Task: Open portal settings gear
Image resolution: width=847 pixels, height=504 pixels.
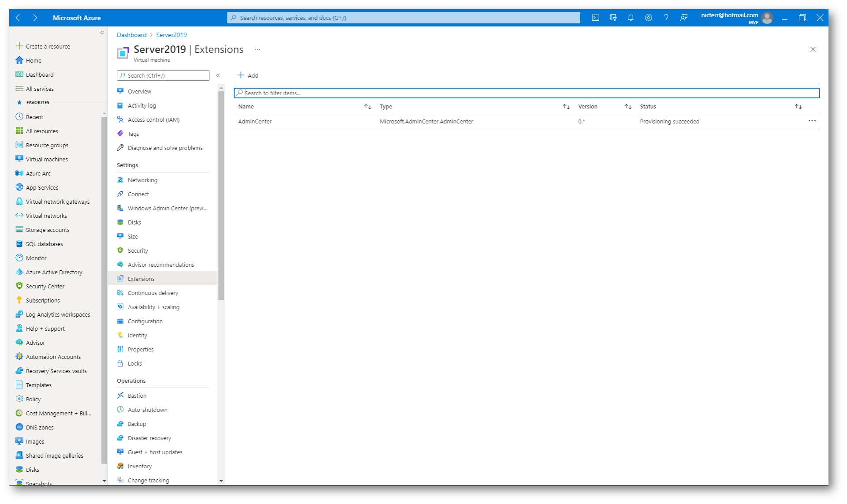Action: (x=648, y=18)
